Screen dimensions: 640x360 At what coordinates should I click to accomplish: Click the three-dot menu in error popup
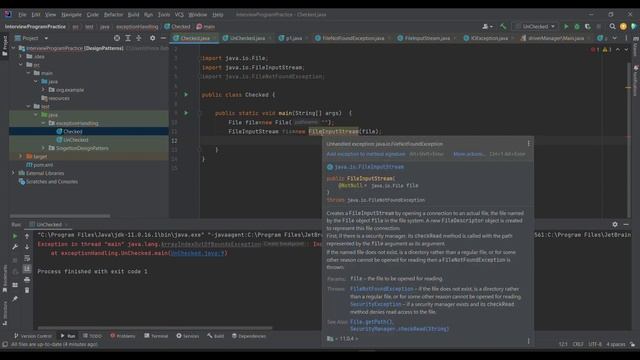pyautogui.click(x=529, y=144)
